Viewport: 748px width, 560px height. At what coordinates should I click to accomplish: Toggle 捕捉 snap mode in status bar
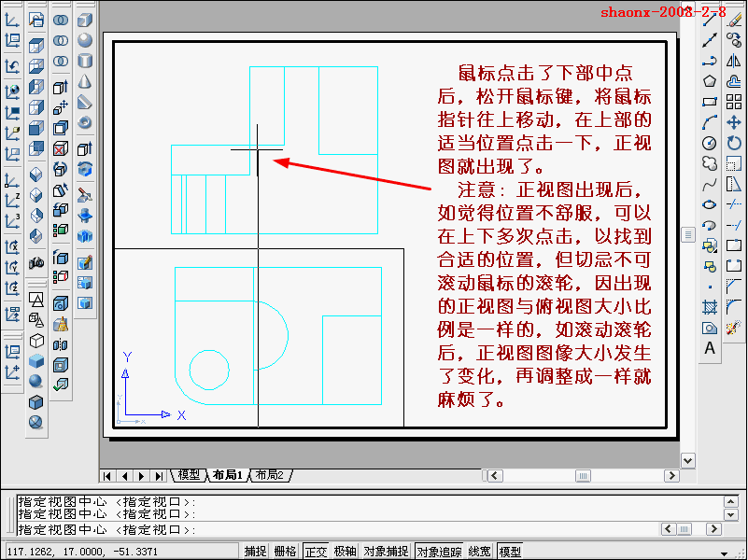click(x=256, y=552)
